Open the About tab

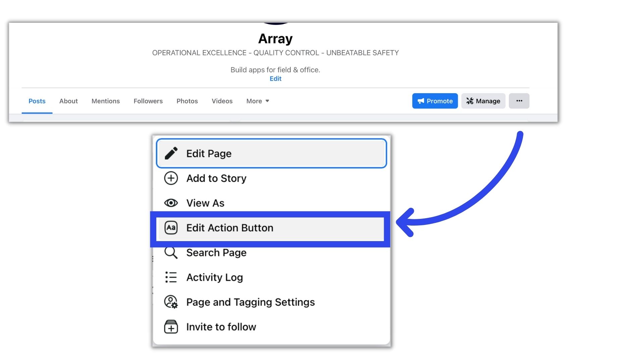coord(68,101)
